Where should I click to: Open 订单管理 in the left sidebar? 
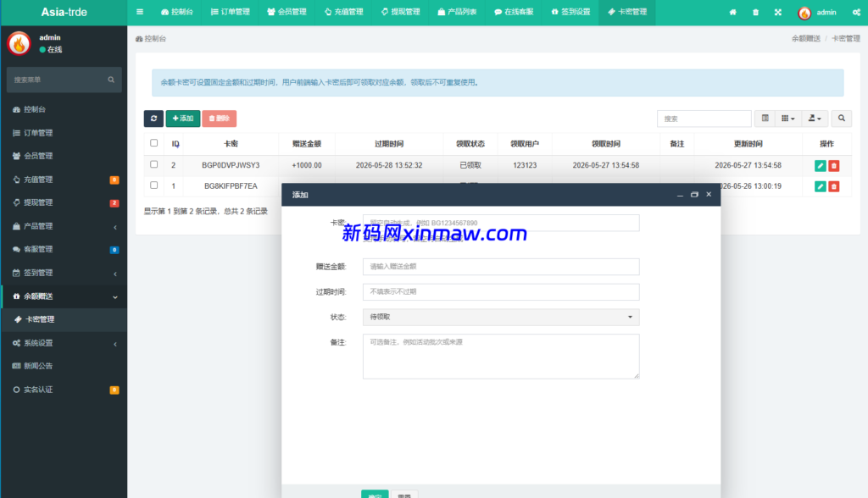click(x=64, y=133)
